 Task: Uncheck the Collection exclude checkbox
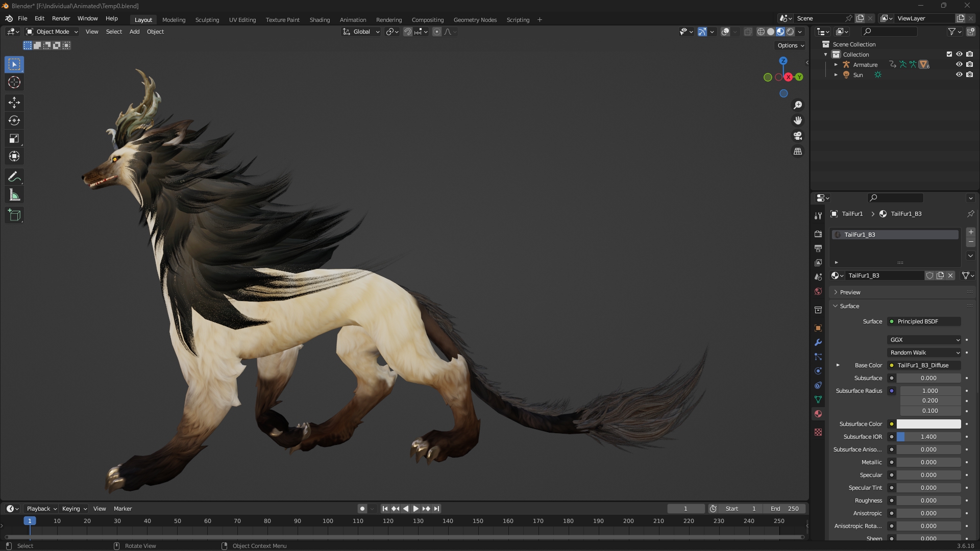point(949,55)
